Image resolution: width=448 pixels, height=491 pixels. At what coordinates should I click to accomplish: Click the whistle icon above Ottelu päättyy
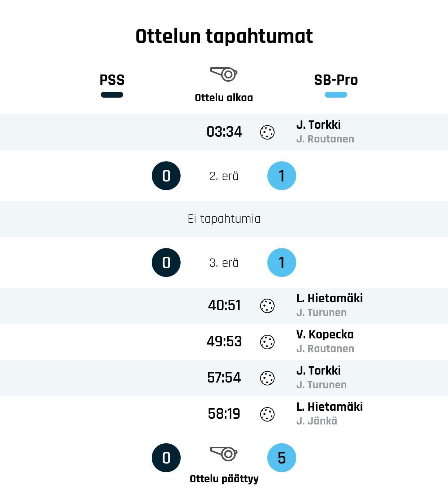(224, 454)
